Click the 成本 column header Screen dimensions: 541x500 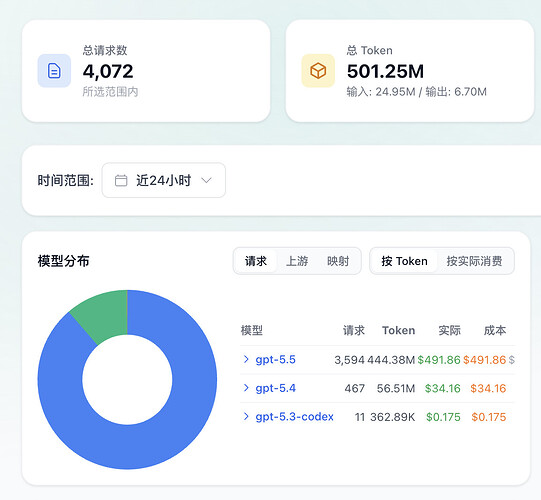pyautogui.click(x=495, y=330)
